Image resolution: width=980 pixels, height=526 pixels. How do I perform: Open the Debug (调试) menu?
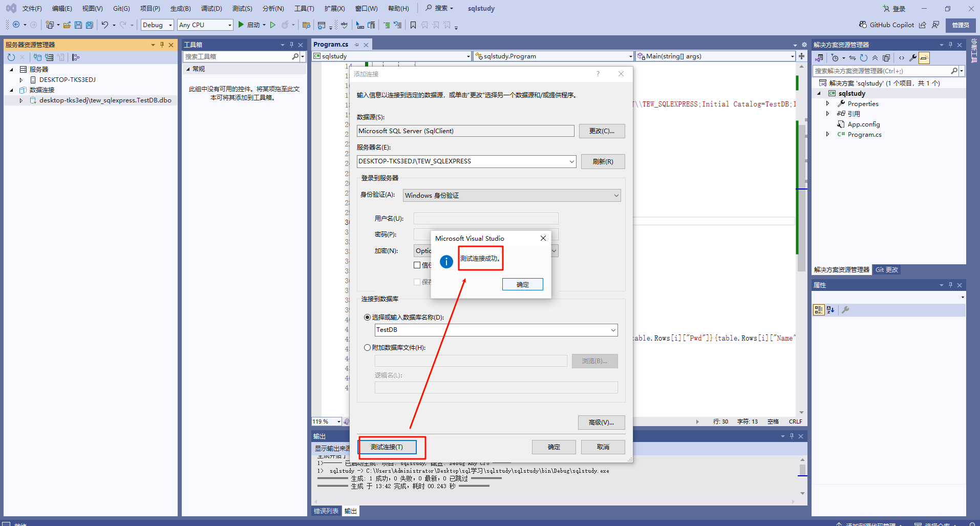coord(211,8)
